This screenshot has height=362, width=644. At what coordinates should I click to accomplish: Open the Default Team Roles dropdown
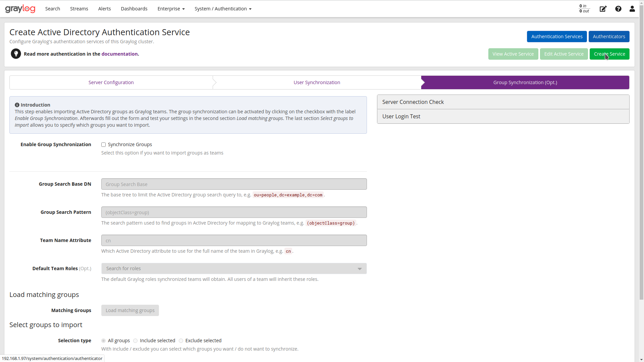(x=360, y=268)
